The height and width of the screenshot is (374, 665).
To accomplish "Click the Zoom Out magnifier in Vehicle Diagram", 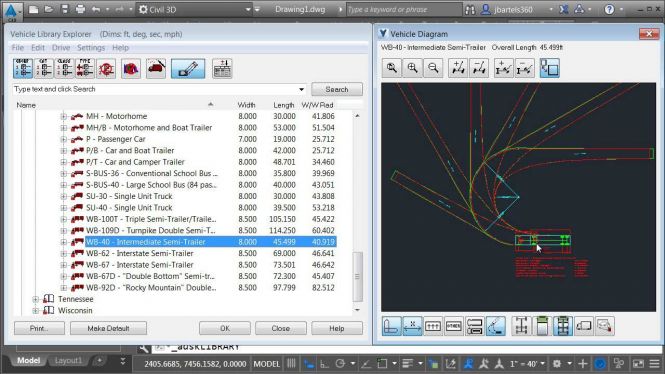I will pos(433,68).
